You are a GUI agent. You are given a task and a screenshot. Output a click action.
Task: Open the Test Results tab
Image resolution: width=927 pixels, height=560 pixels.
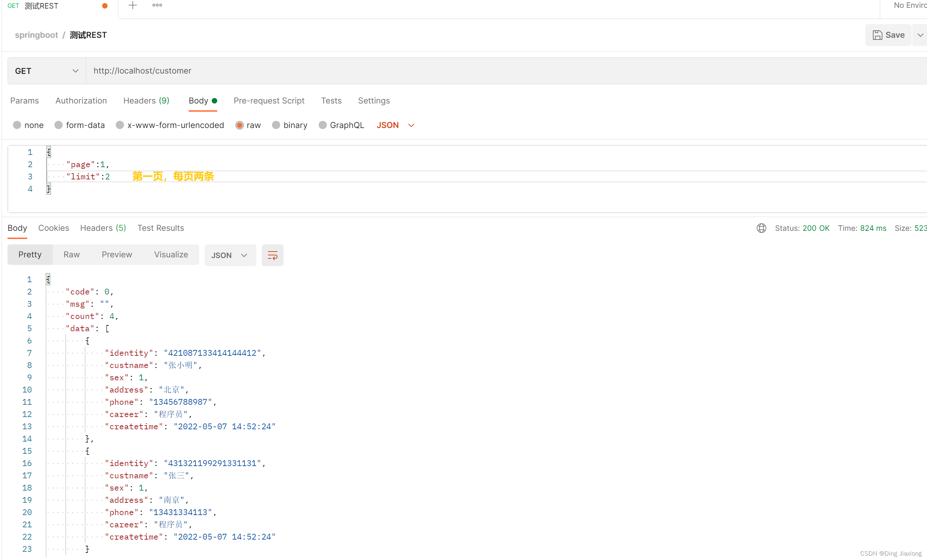click(161, 228)
